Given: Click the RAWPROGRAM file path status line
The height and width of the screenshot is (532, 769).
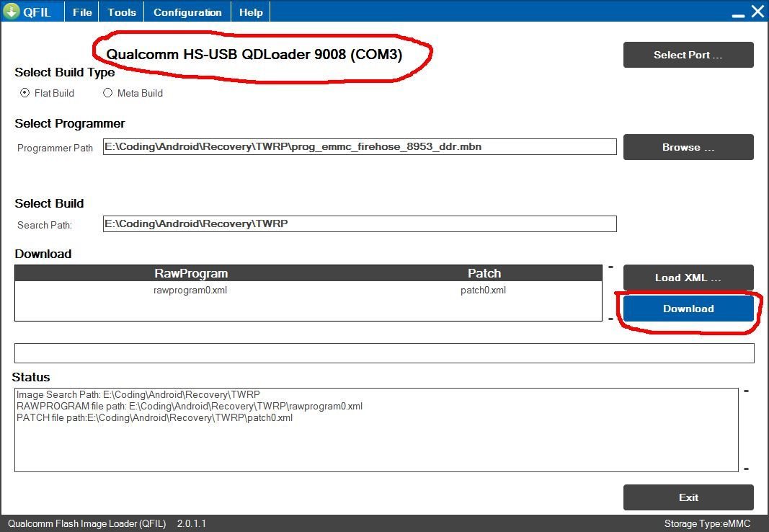Looking at the screenshot, I should [x=190, y=406].
